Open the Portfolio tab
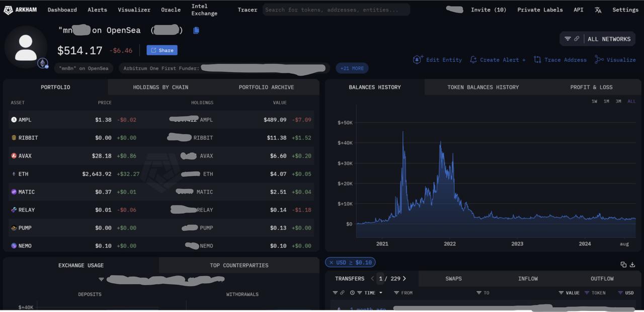This screenshot has width=644, height=312. (55, 87)
